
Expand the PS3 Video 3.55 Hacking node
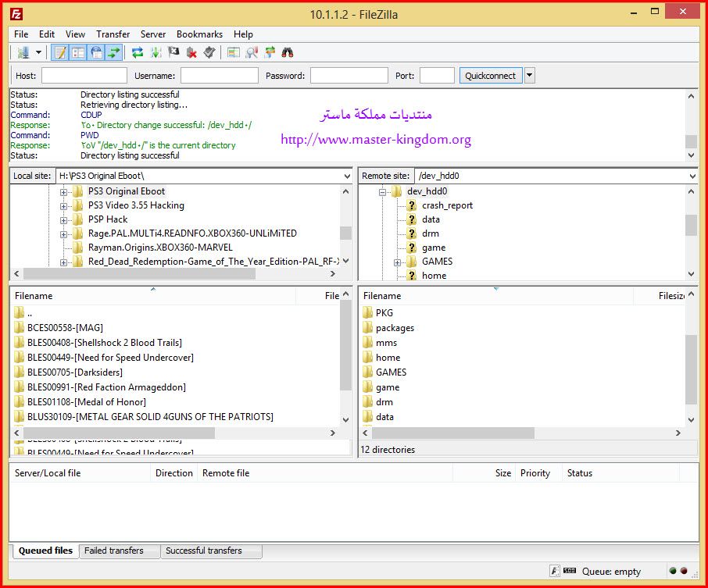[63, 206]
